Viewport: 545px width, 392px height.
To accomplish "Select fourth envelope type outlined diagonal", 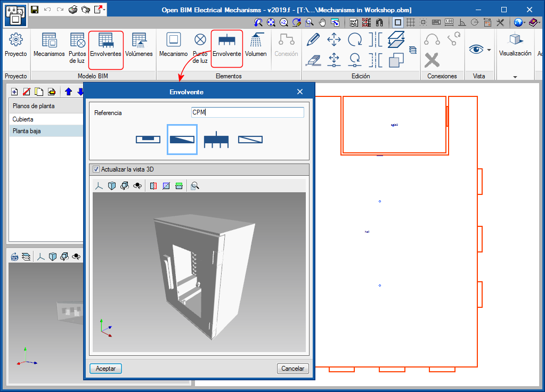I will (250, 140).
